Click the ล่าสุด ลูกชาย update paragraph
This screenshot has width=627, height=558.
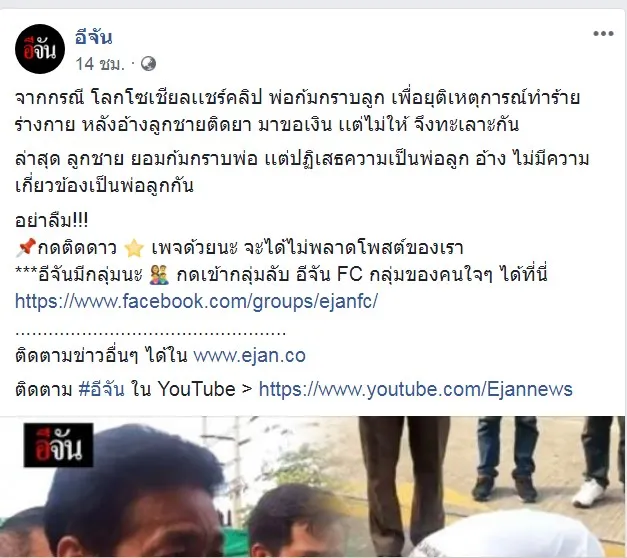302,172
